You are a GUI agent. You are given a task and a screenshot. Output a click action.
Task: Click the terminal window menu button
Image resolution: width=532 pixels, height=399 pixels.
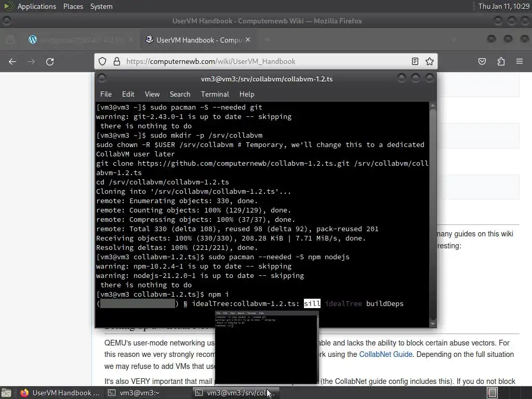click(x=102, y=78)
